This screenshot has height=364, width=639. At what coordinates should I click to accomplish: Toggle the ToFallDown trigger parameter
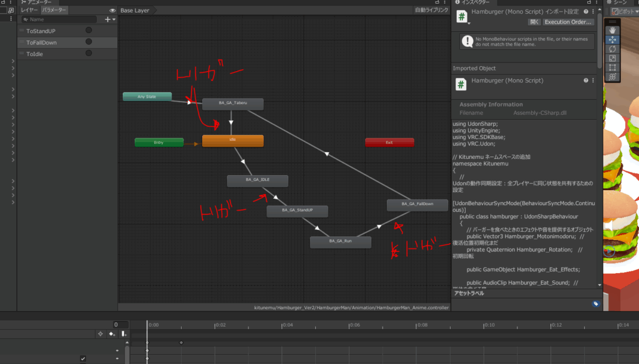89,42
